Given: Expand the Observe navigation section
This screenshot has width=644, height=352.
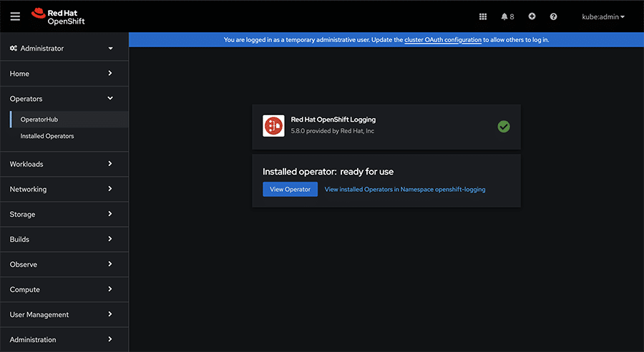Looking at the screenshot, I should click(x=64, y=264).
